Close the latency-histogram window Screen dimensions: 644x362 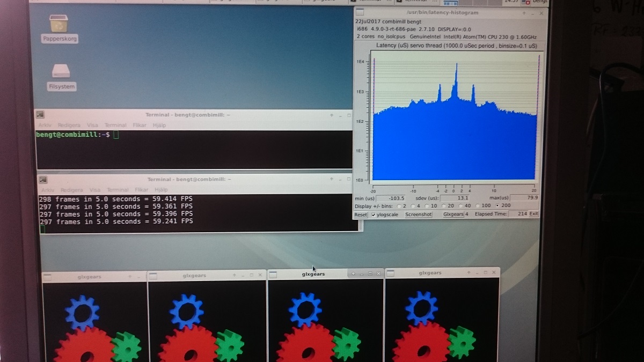pyautogui.click(x=542, y=12)
